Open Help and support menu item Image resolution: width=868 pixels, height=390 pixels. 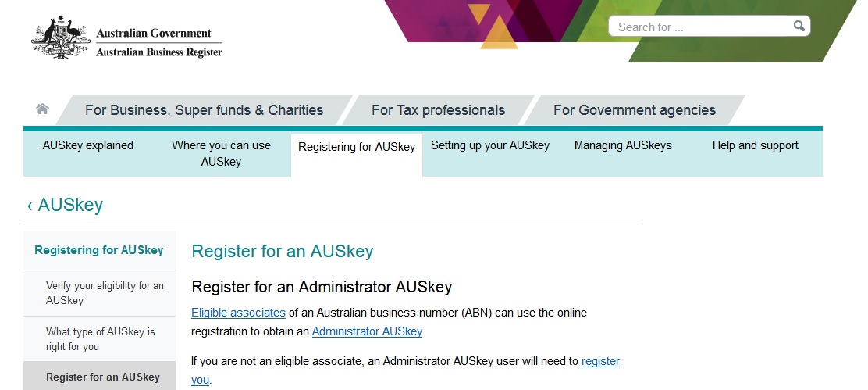click(x=755, y=145)
